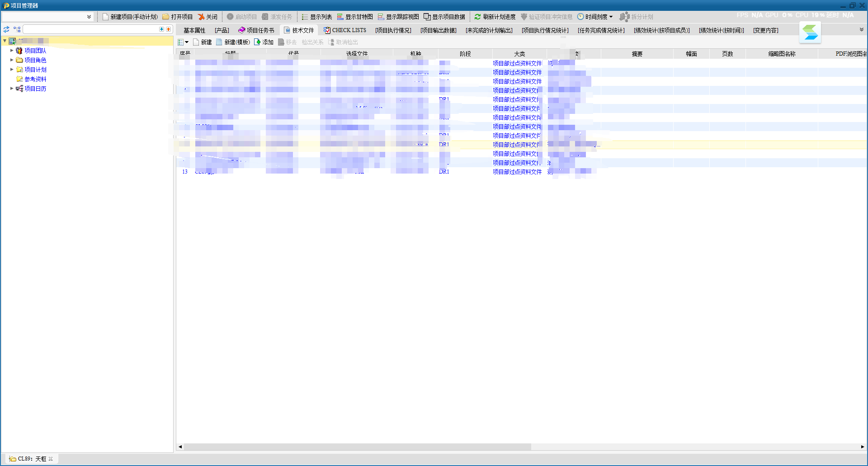
Task: Show hidden tabs via overflow chevron
Action: pos(862,30)
